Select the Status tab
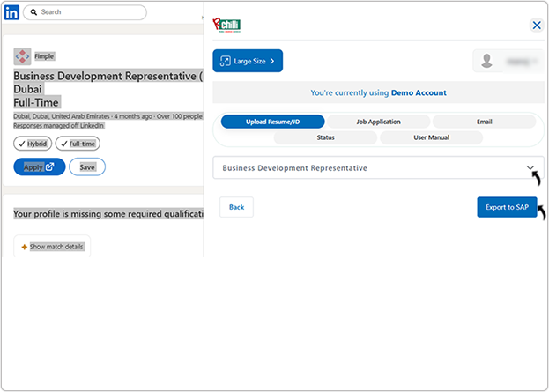Image resolution: width=549 pixels, height=392 pixels. pos(325,137)
